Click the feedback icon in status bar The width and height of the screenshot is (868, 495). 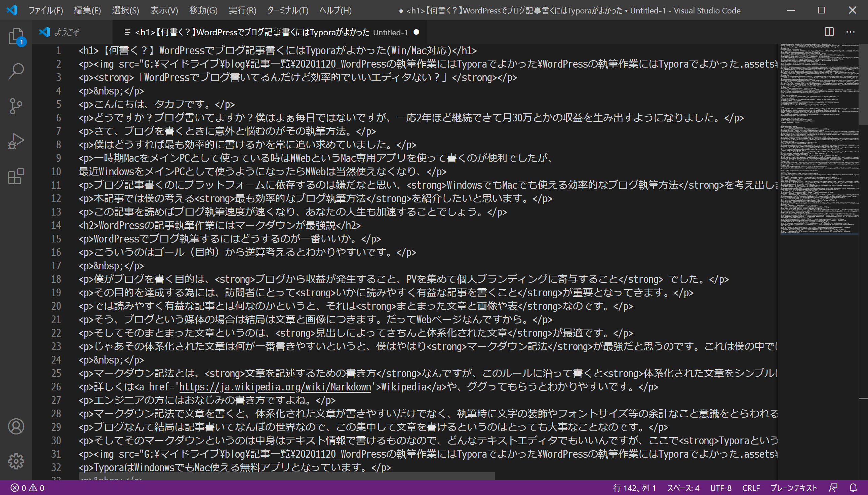coord(833,488)
